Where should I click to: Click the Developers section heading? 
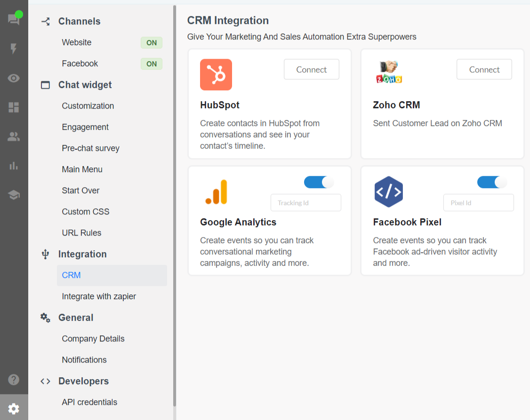[83, 381]
